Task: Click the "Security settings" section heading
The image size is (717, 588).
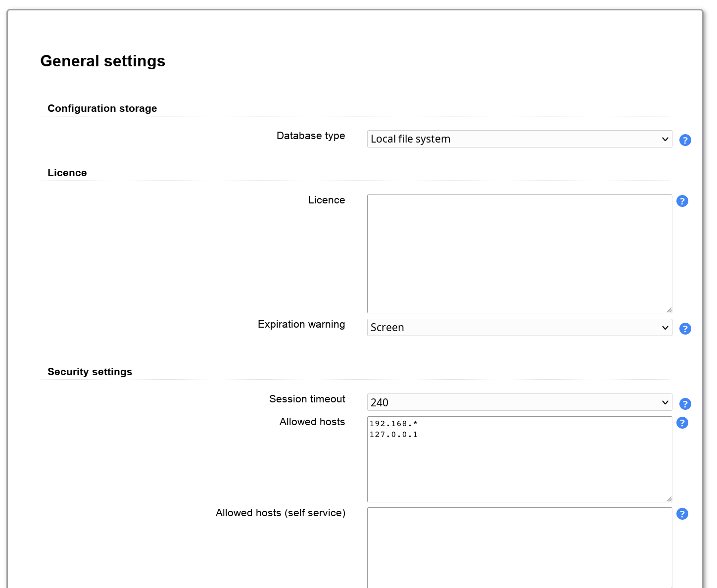Action: pos(90,372)
